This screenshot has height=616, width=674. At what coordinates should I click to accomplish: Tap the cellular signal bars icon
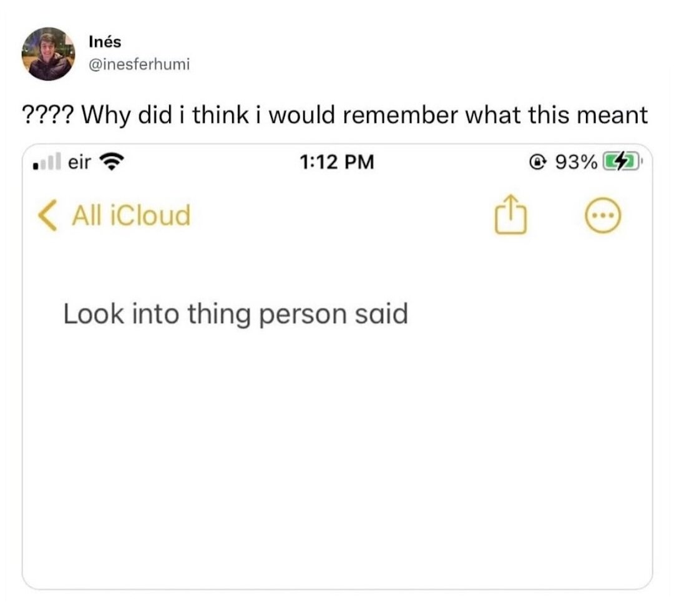coord(46,163)
